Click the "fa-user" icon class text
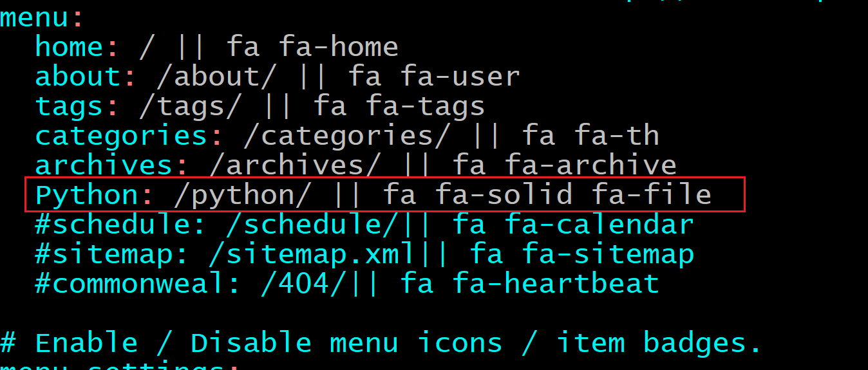 pyautogui.click(x=460, y=77)
